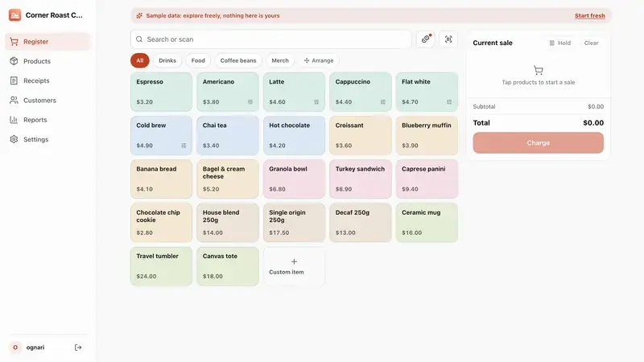Add Granola bowl to the sale

294,179
